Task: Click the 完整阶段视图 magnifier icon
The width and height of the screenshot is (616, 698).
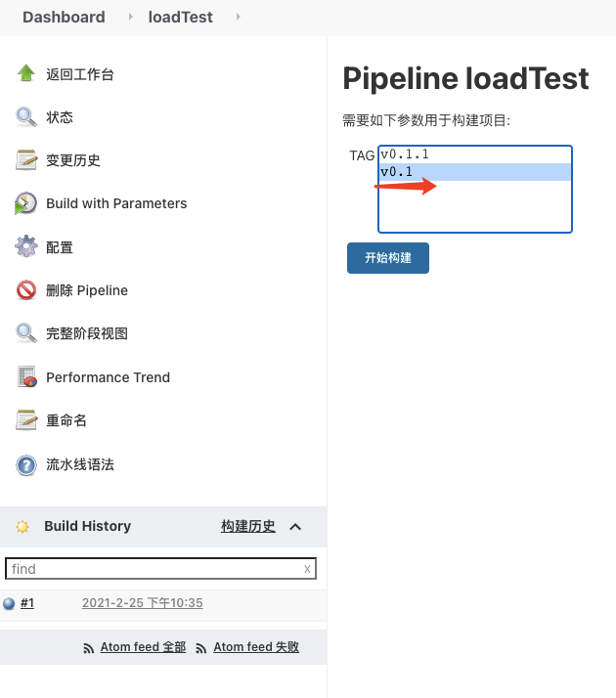Action: (26, 333)
